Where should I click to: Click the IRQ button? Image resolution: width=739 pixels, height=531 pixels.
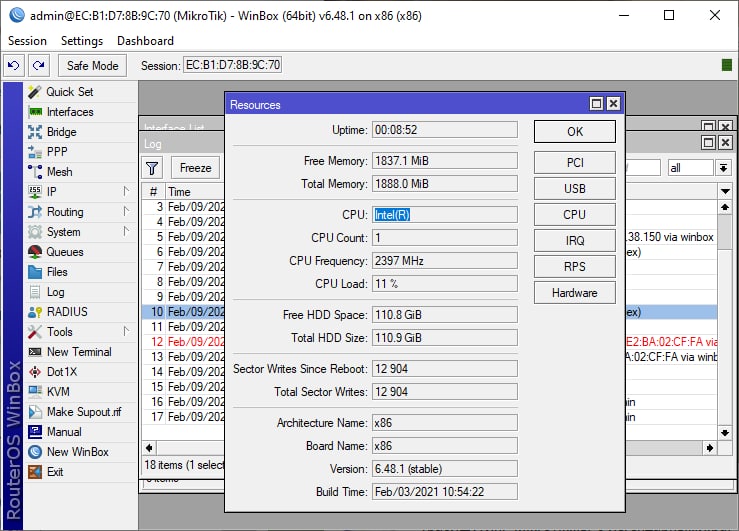tap(575, 241)
